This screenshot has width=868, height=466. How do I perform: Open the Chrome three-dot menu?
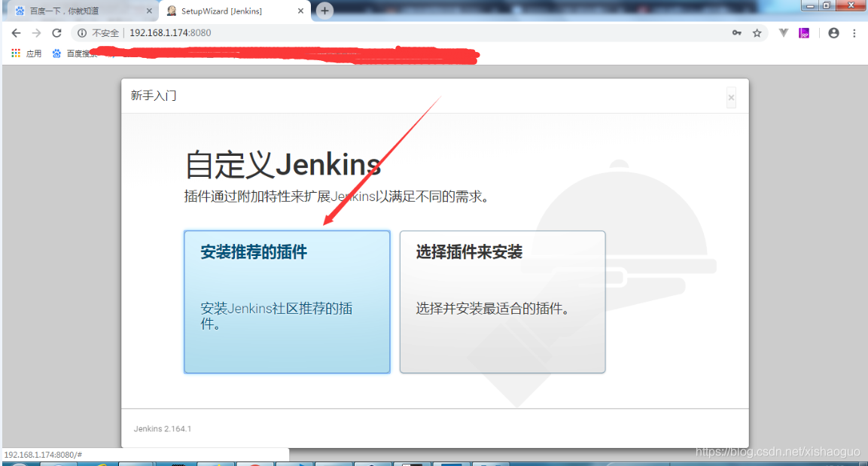coord(854,33)
